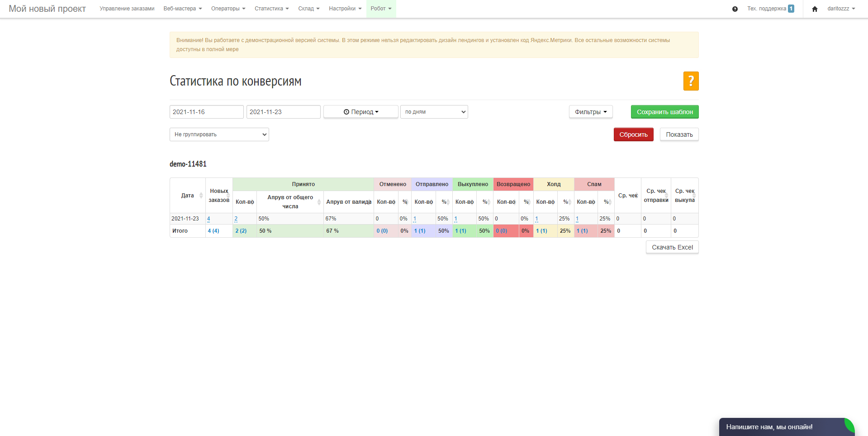Open the Робот menu
Viewport: 868px width, 436px height.
tap(381, 9)
